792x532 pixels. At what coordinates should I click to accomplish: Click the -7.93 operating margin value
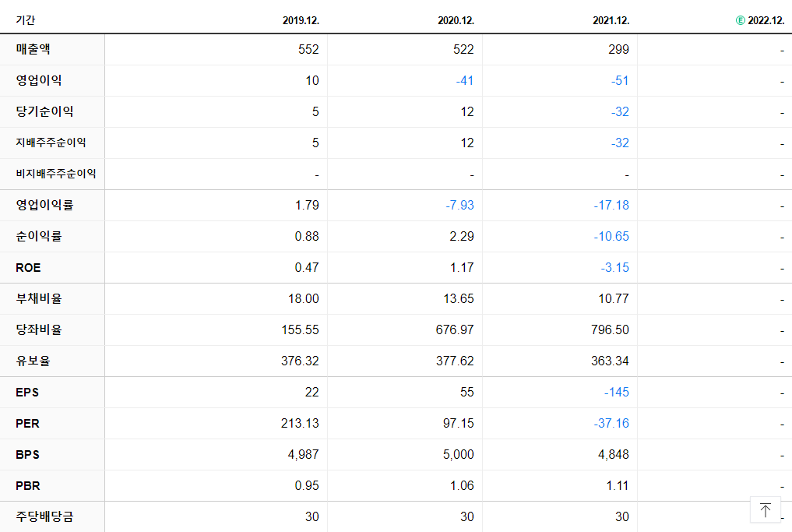[459, 205]
